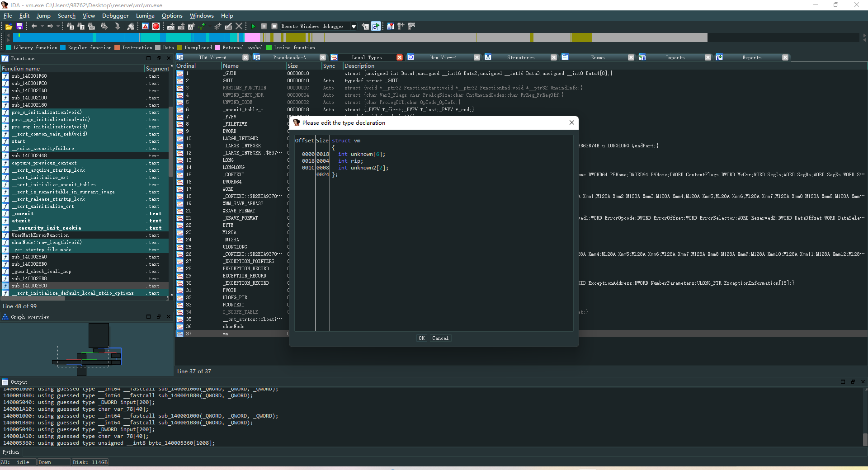
Task: Select sub_140002448 in the Functions list
Action: click(x=29, y=156)
